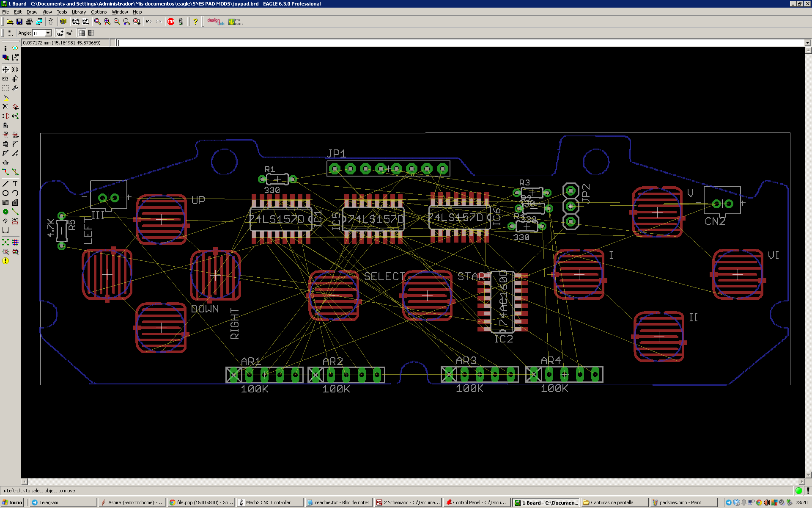Click the Show (eye) tool icon

click(x=15, y=48)
